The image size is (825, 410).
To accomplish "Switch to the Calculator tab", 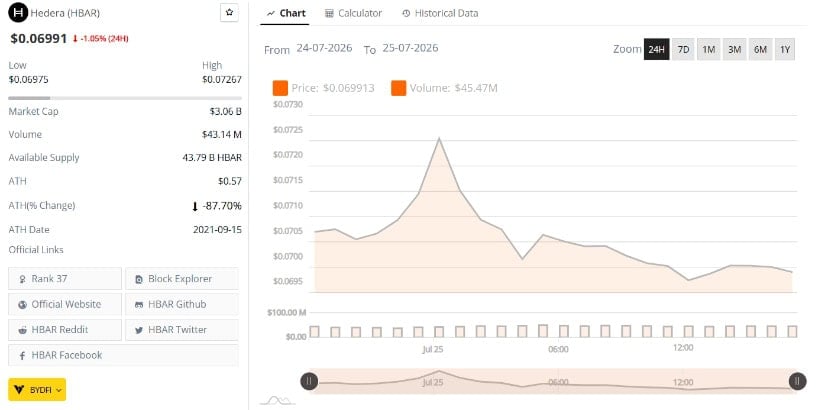I will [x=354, y=13].
